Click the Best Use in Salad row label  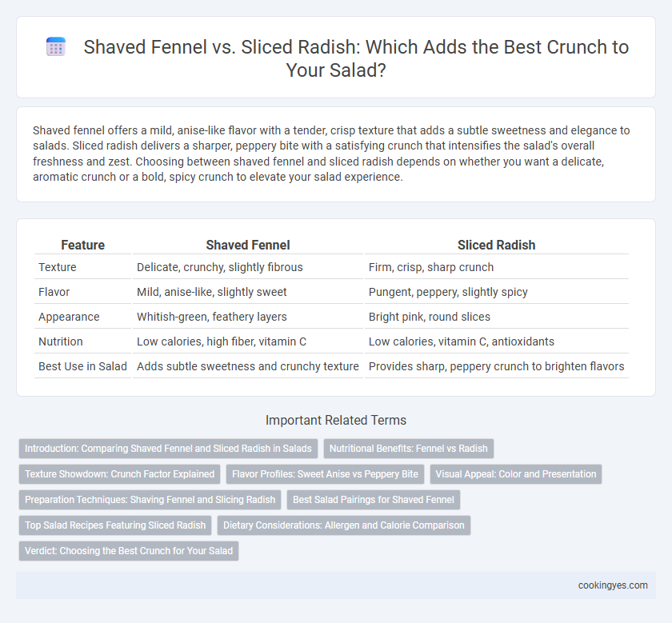click(x=82, y=366)
